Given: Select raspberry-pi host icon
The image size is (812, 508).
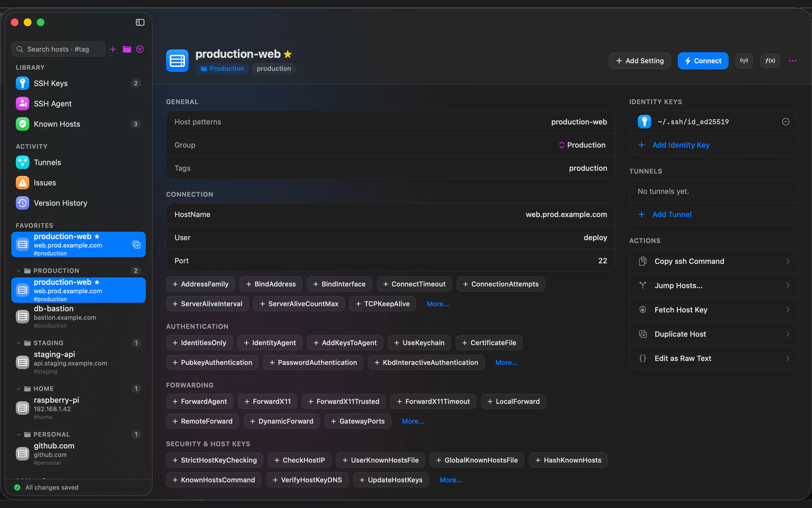Looking at the screenshot, I should [x=23, y=408].
